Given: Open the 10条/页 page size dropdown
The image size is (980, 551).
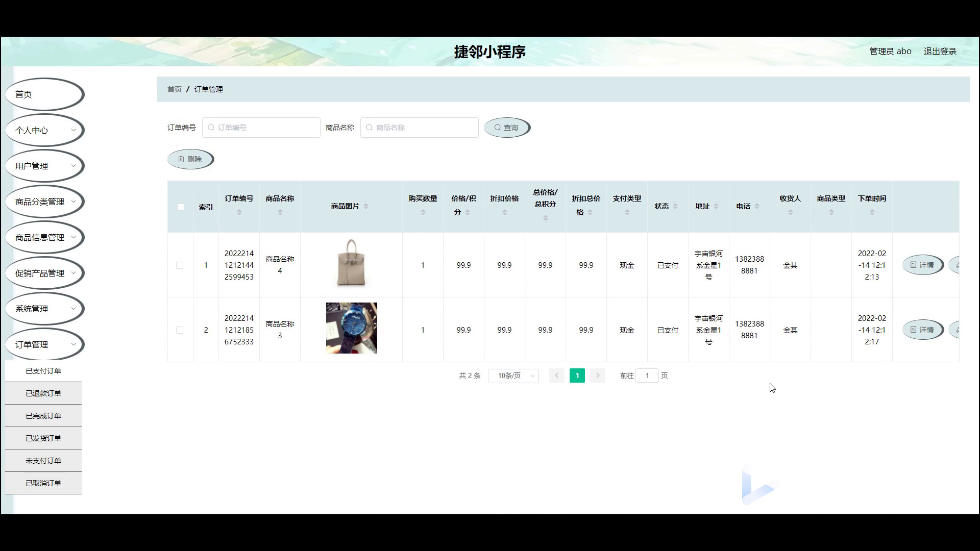Looking at the screenshot, I should [513, 375].
